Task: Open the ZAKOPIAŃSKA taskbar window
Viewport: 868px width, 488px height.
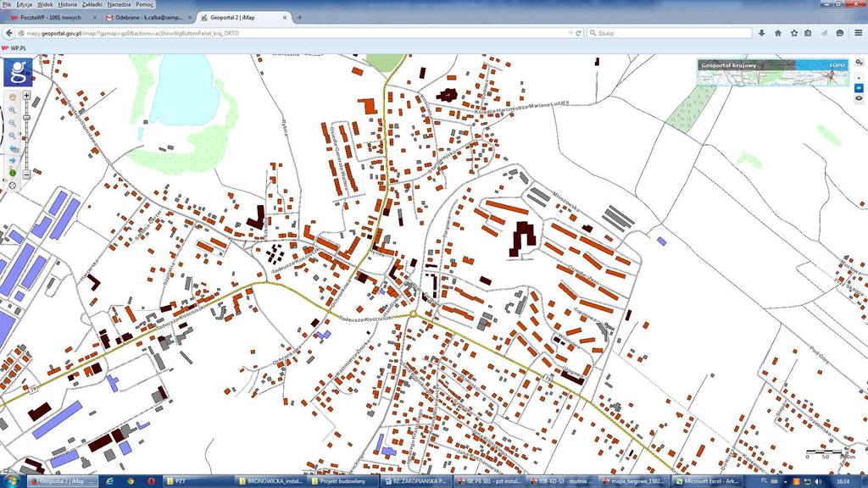Action: pos(416,481)
